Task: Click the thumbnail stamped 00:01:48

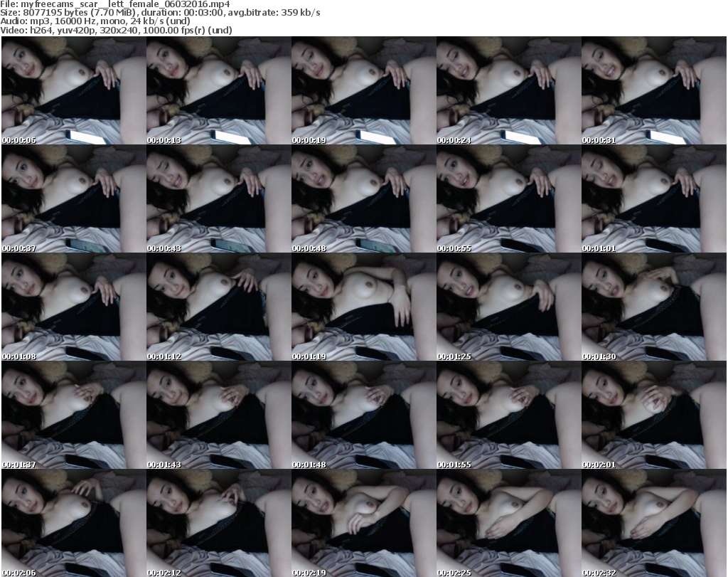Action: pyautogui.click(x=363, y=415)
